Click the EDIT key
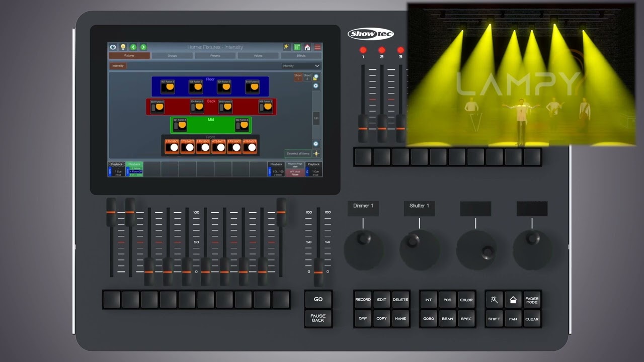Screen dimensions: 644x362 382,300
